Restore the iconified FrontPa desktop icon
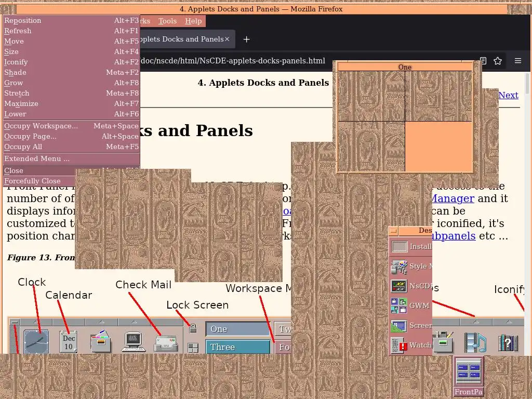The height and width of the screenshot is (399, 532). pyautogui.click(x=469, y=376)
